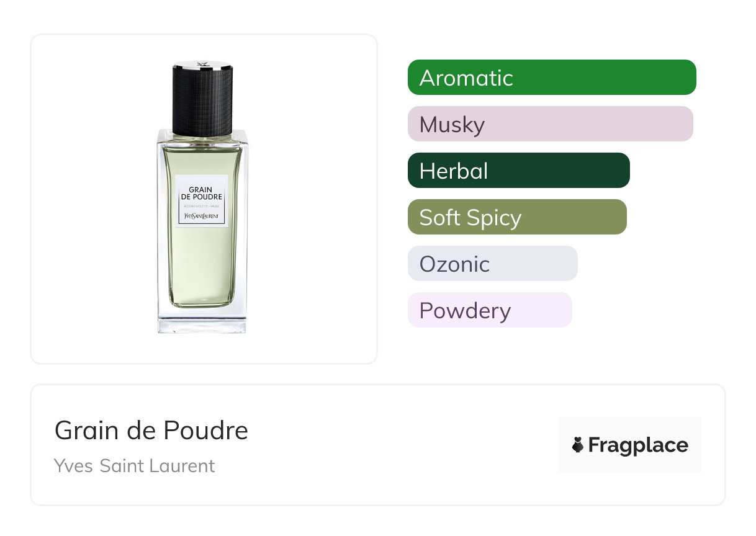Click the Fragplace perfume bottle logo icon
This screenshot has width=756, height=536.
pos(578,445)
